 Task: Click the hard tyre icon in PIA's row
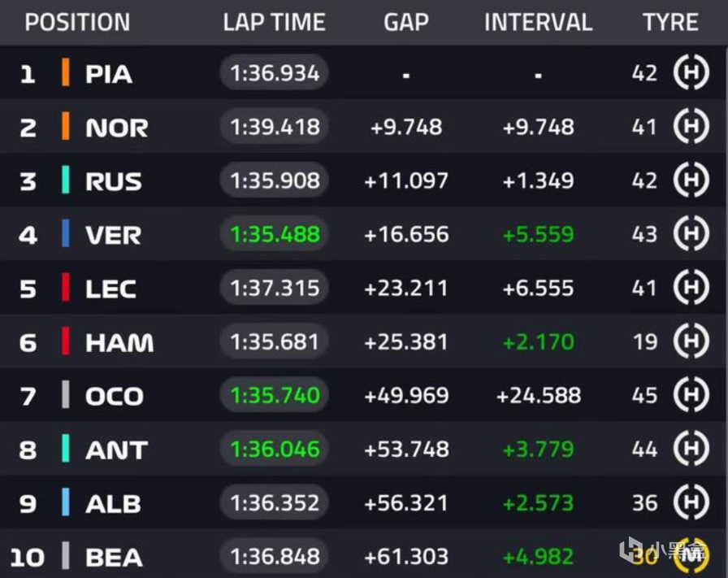[x=691, y=73]
